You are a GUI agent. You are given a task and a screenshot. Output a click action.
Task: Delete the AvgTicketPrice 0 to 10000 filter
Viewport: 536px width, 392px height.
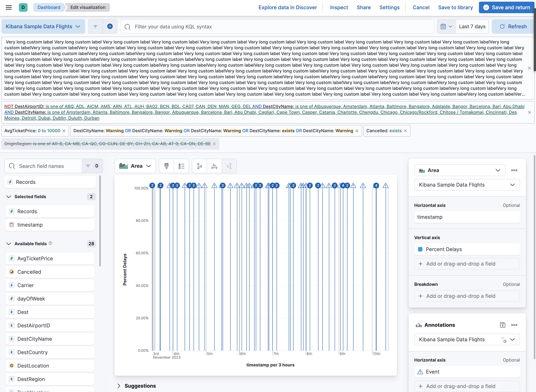pos(64,131)
